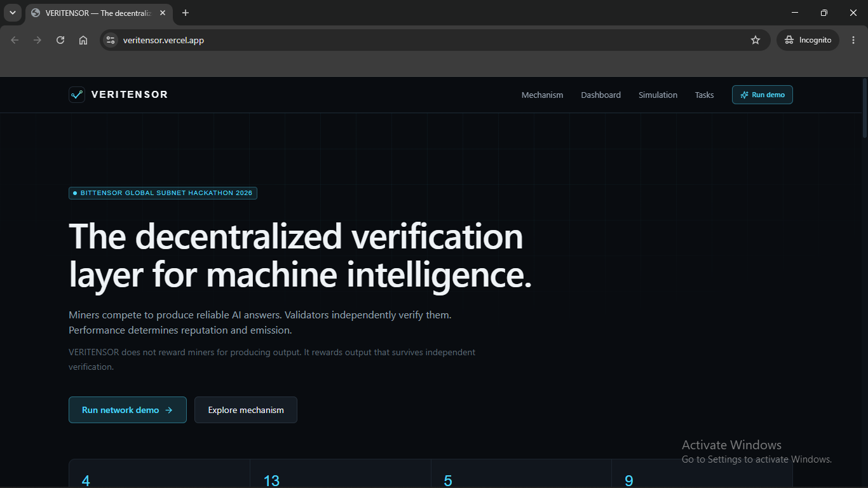
Task: Click the VERITENSOR brand name text
Action: tap(130, 95)
